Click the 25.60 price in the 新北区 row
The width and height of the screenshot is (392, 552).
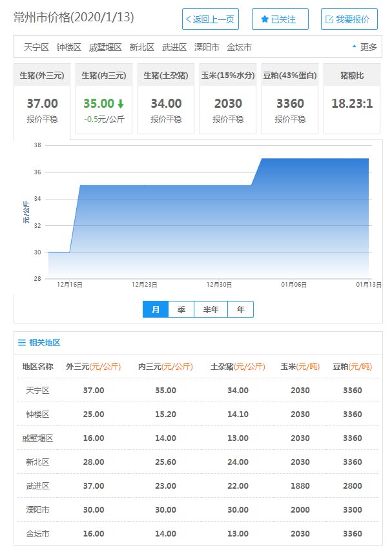(x=165, y=462)
